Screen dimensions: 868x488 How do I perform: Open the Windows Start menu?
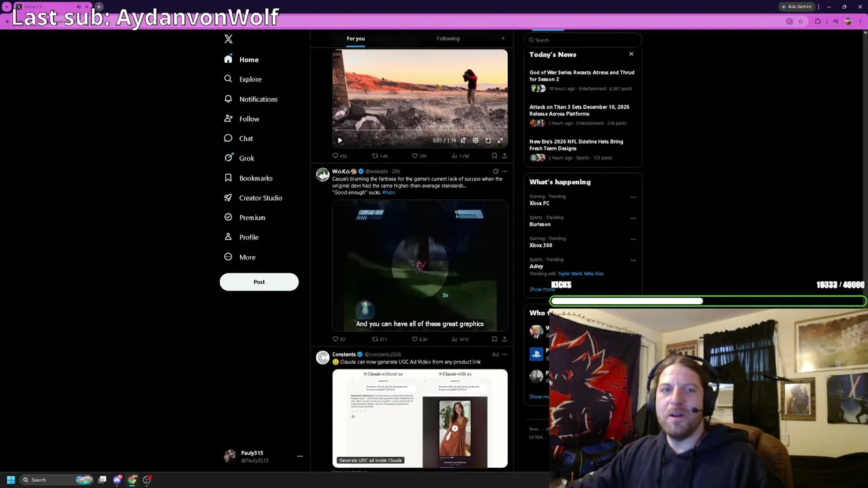point(11,480)
